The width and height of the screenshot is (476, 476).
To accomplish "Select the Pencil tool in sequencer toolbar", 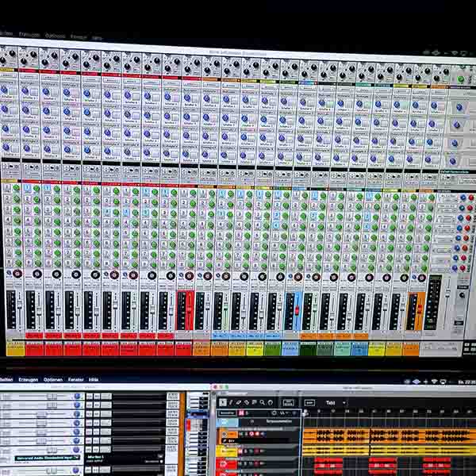I will pos(231,402).
